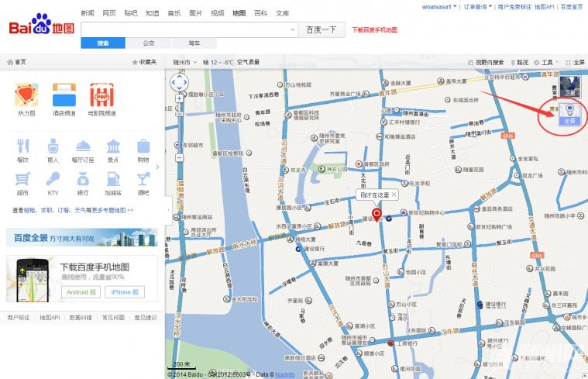Open the 商户免费标注 link
This screenshot has height=379, width=588.
(x=514, y=7)
